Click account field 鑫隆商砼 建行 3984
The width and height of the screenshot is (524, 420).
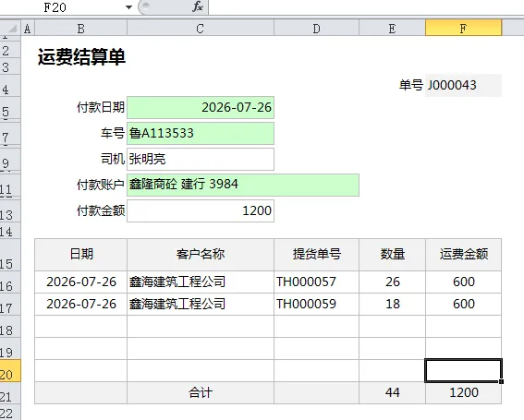[243, 185]
